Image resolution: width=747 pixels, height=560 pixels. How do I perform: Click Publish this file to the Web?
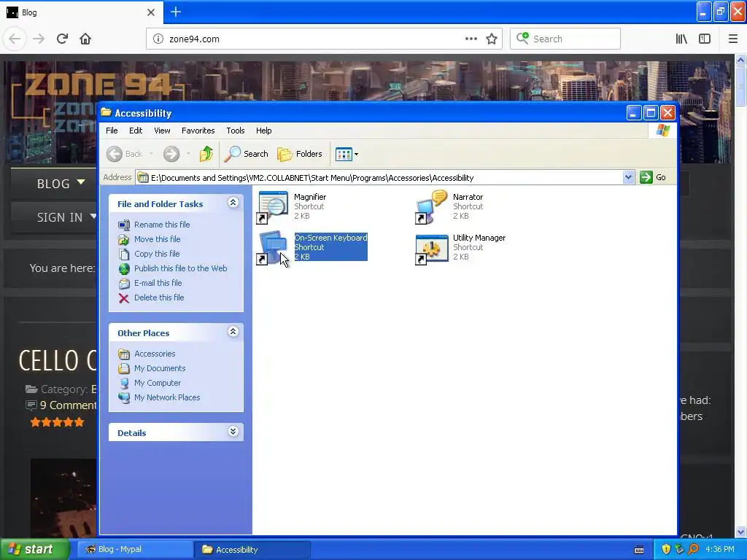(181, 268)
